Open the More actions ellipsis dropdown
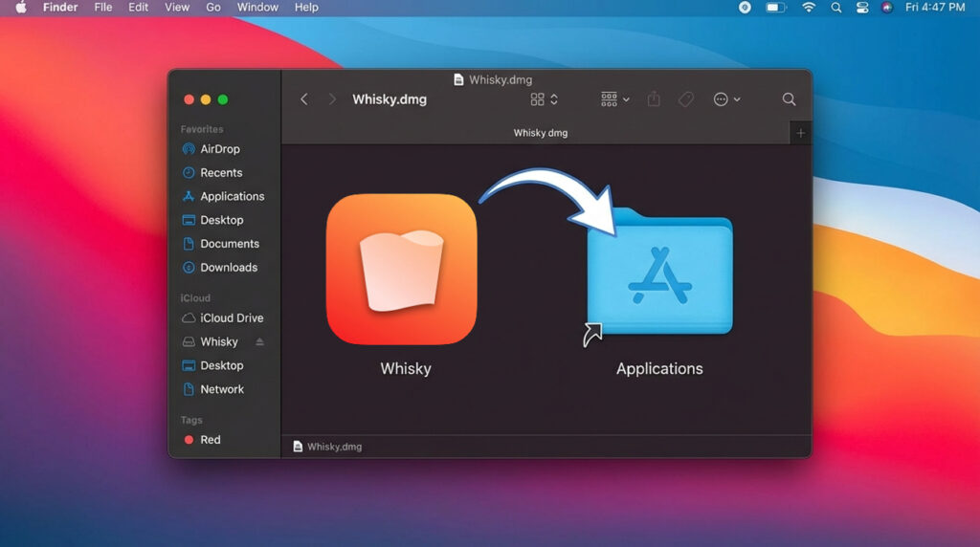The width and height of the screenshot is (980, 547). point(726,99)
